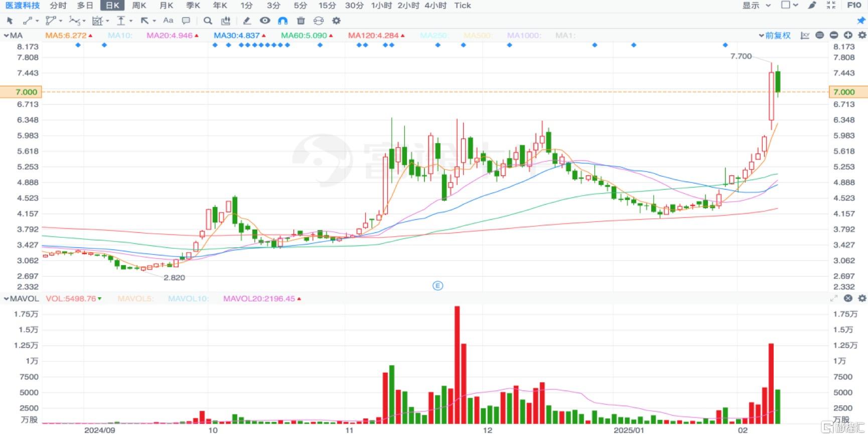Delete drawings with the trash icon
Viewport: 868px width, 437px height.
pyautogui.click(x=301, y=21)
